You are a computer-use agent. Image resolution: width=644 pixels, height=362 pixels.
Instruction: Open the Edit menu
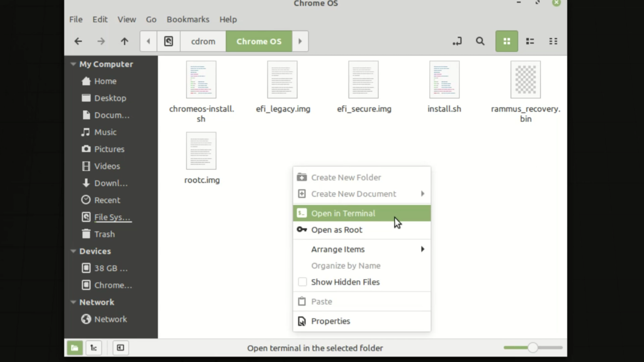click(x=100, y=19)
